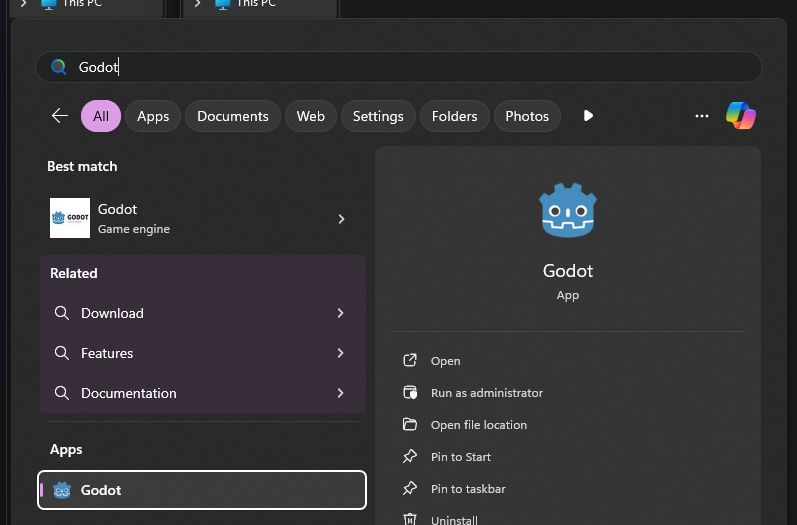Click the Uninstall trash icon
The height and width of the screenshot is (525, 797).
pyautogui.click(x=410, y=518)
